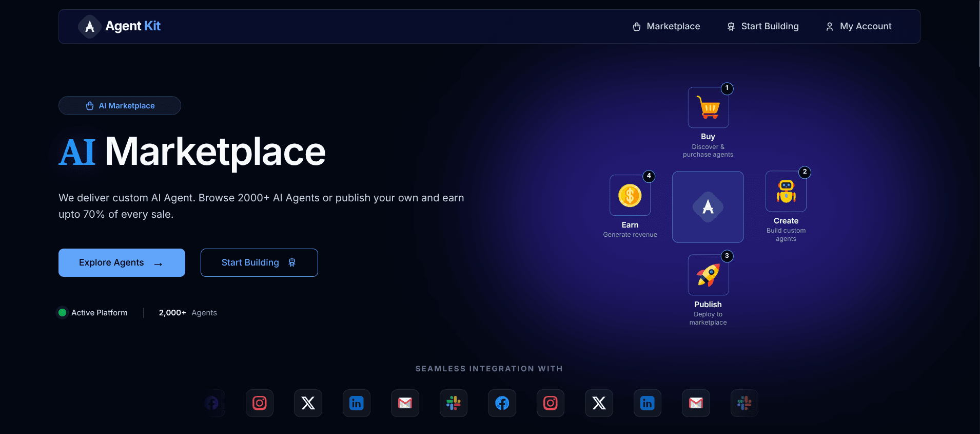Open Marketplace from the navigation bar
This screenshot has height=434, width=980.
point(666,26)
